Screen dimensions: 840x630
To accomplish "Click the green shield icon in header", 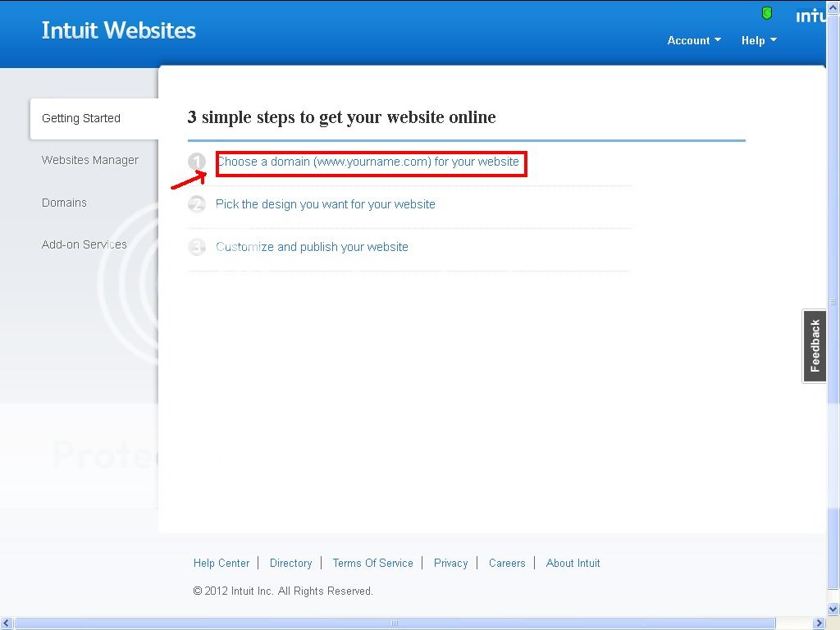I will 767,13.
